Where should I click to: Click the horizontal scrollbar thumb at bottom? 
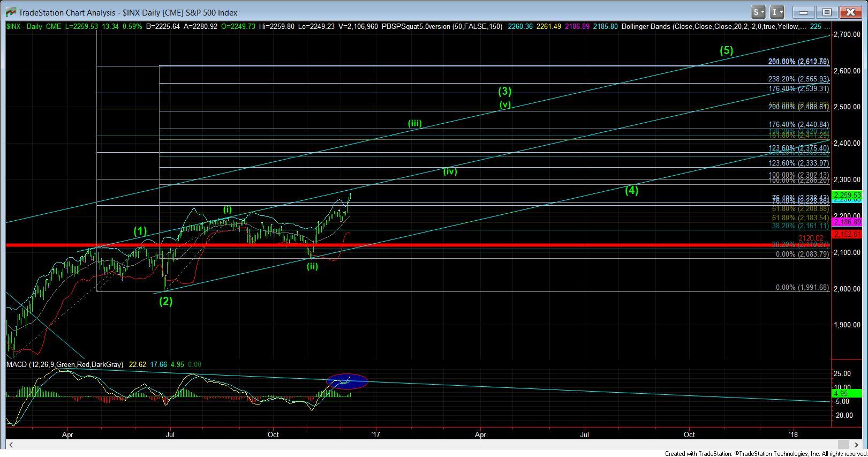tap(843, 445)
